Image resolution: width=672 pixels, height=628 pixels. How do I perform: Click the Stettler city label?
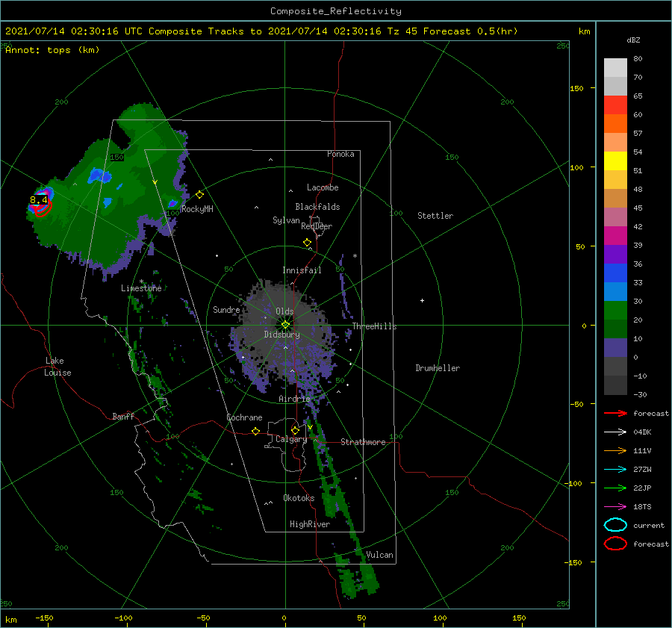tap(435, 216)
